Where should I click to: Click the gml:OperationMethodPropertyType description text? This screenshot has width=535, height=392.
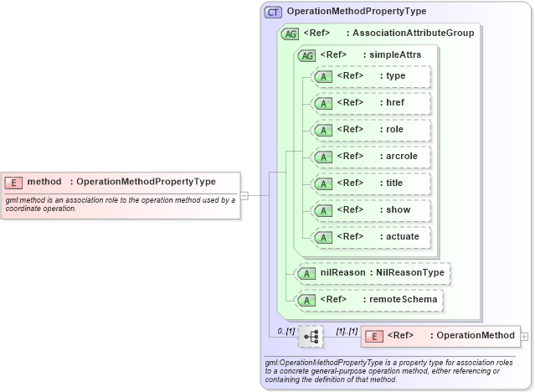pyautogui.click(x=389, y=371)
